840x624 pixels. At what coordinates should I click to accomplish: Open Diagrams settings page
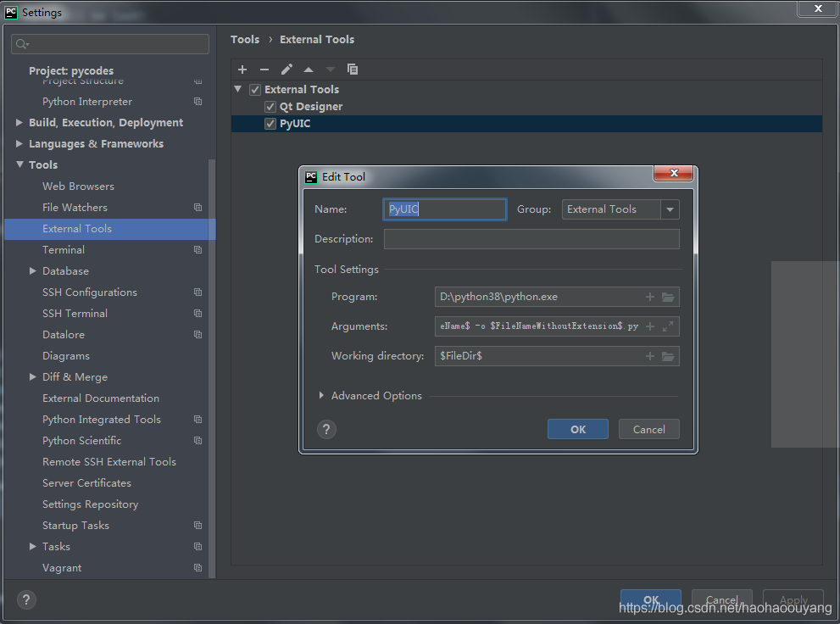(66, 355)
